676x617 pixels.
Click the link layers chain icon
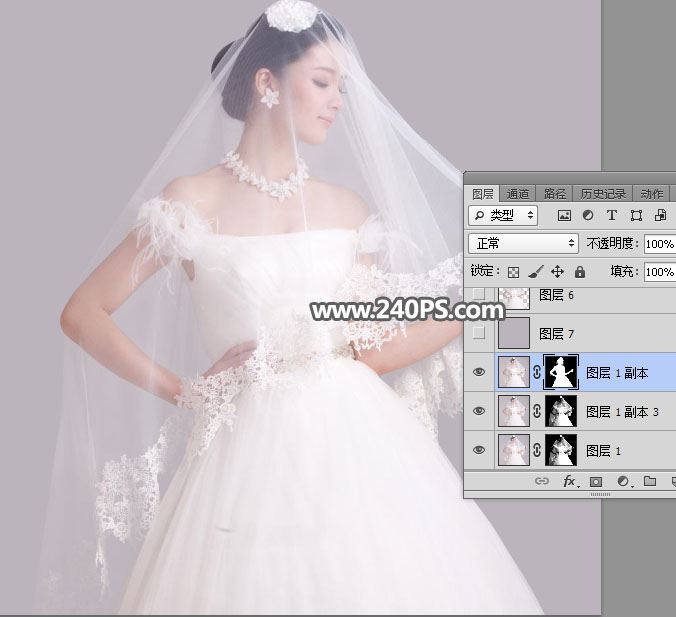(x=541, y=481)
